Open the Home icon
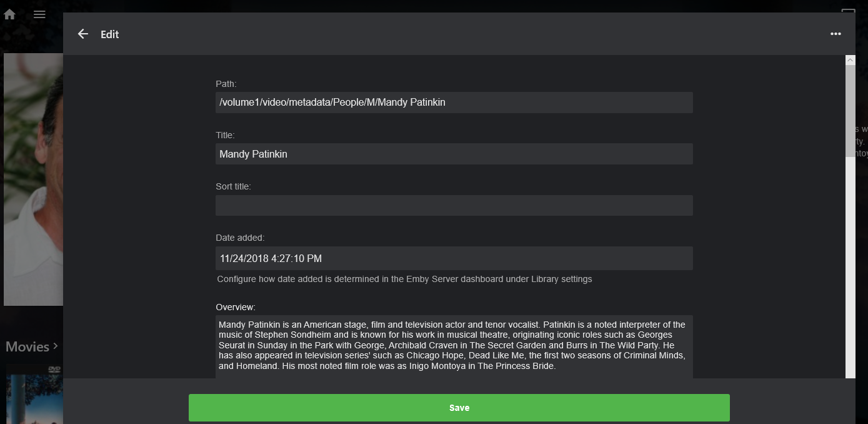The image size is (868, 424). pyautogui.click(x=9, y=14)
